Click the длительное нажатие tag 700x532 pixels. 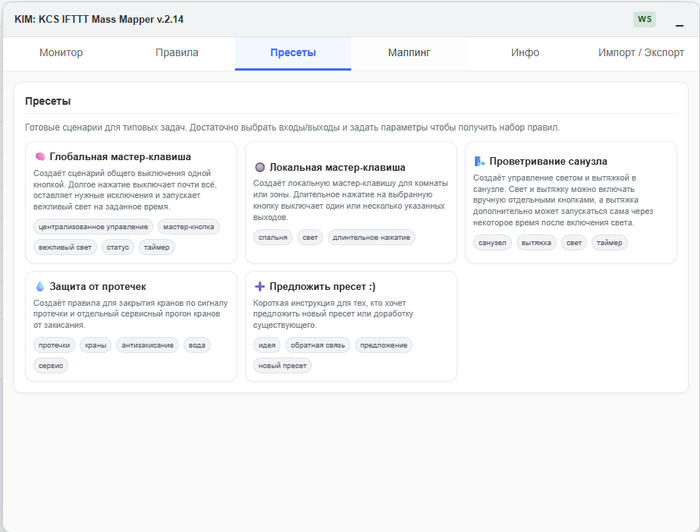pos(371,237)
